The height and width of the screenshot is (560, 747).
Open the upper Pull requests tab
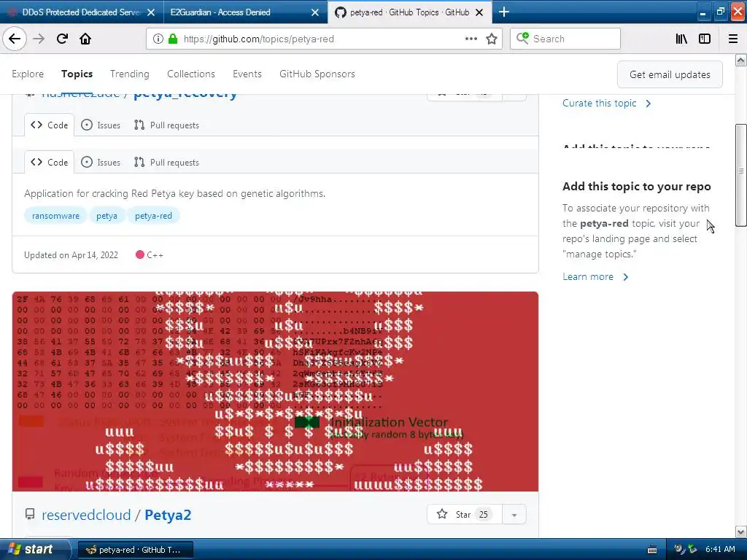pyautogui.click(x=166, y=125)
